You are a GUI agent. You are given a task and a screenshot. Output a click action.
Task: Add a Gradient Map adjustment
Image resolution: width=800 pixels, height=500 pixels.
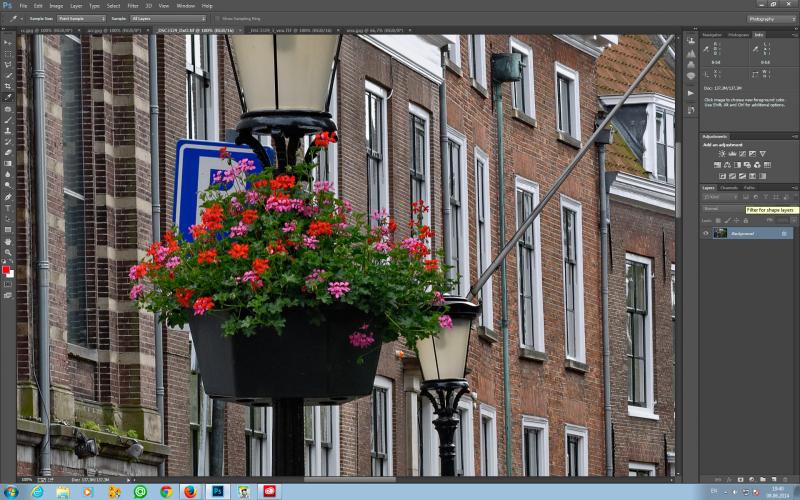click(x=762, y=176)
